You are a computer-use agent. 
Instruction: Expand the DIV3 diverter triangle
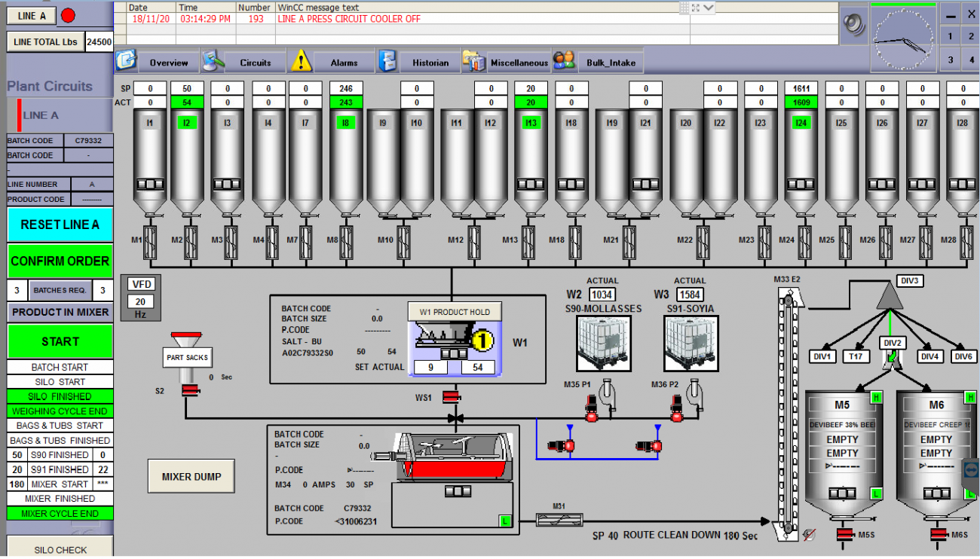tap(890, 299)
